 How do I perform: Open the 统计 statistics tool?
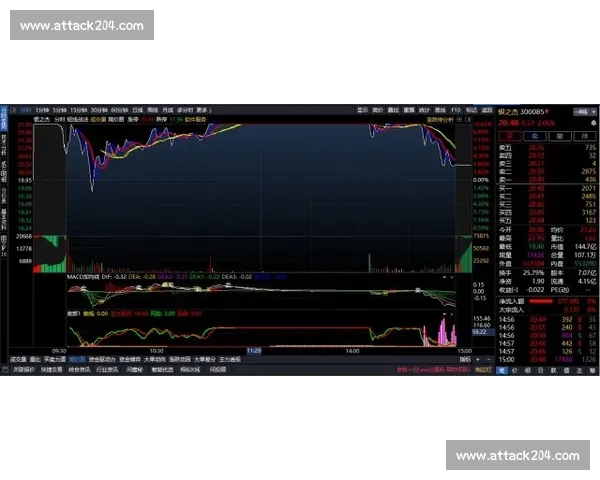pos(424,110)
